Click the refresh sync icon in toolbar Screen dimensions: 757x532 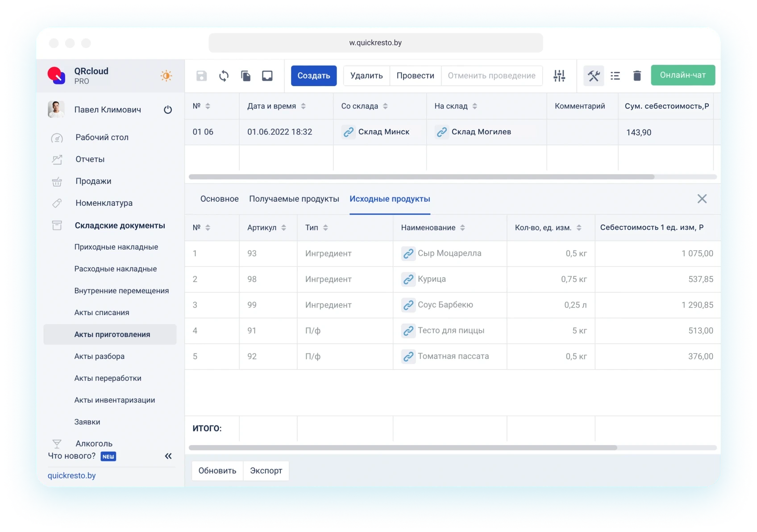click(x=224, y=76)
